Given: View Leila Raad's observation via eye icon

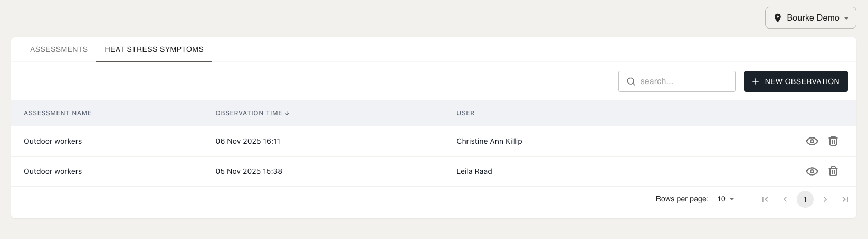Looking at the screenshot, I should pyautogui.click(x=812, y=171).
